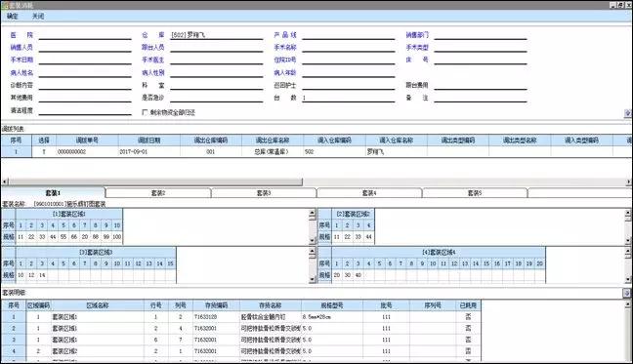Click the 调出仓库名称 cell 总库(常温库)
The width and height of the screenshot is (633, 364).
coord(273,151)
